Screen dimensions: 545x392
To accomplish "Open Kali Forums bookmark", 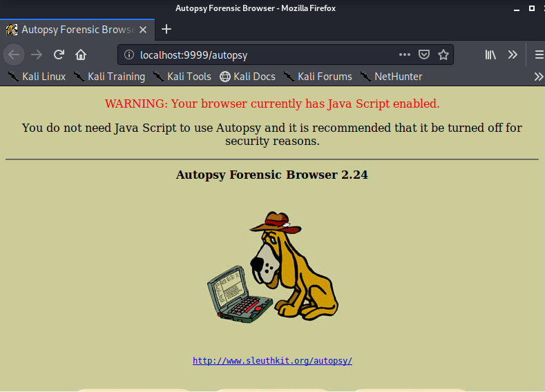I will [318, 77].
